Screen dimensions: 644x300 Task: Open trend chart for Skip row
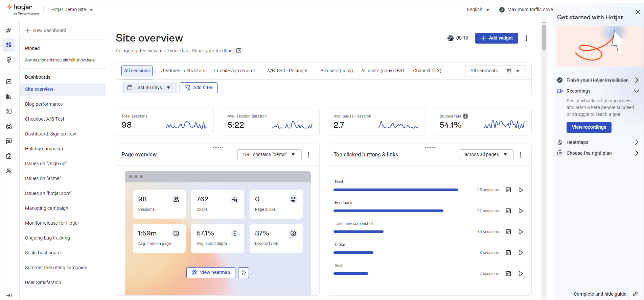tap(508, 274)
